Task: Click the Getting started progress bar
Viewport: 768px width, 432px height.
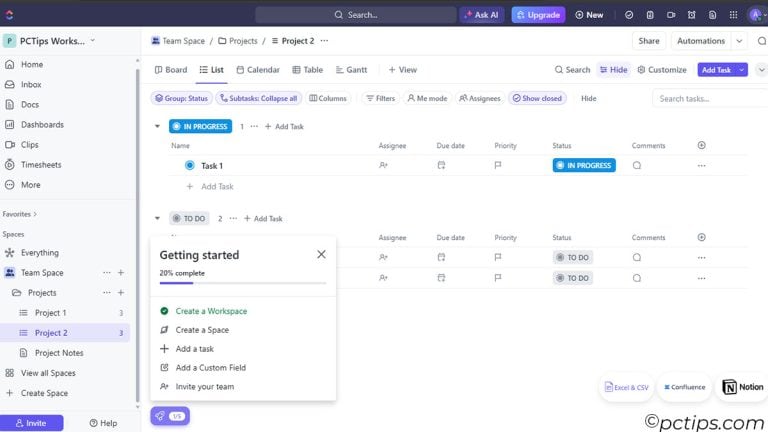Action: pyautogui.click(x=242, y=283)
